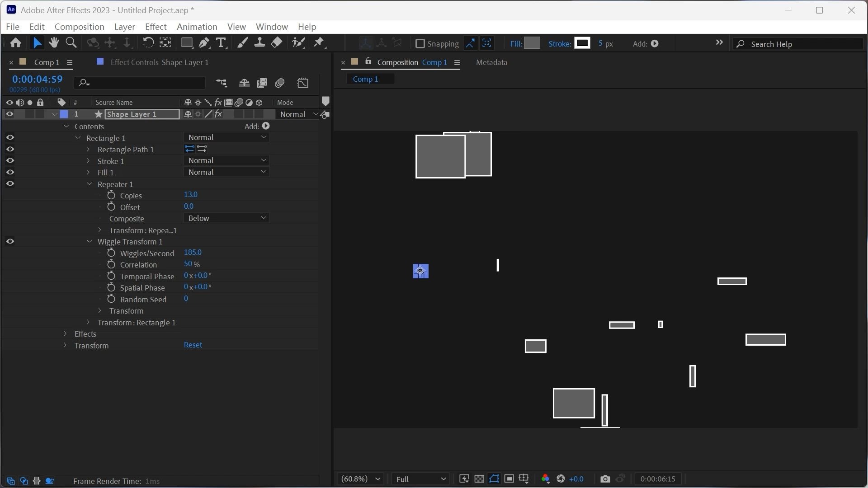Click Reset next to Transform
Image resolution: width=868 pixels, height=488 pixels.
(x=193, y=345)
